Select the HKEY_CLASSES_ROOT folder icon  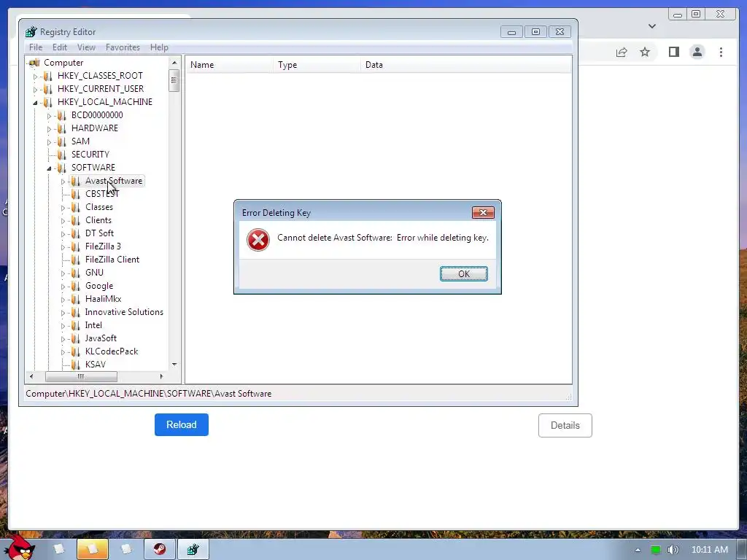tap(47, 76)
